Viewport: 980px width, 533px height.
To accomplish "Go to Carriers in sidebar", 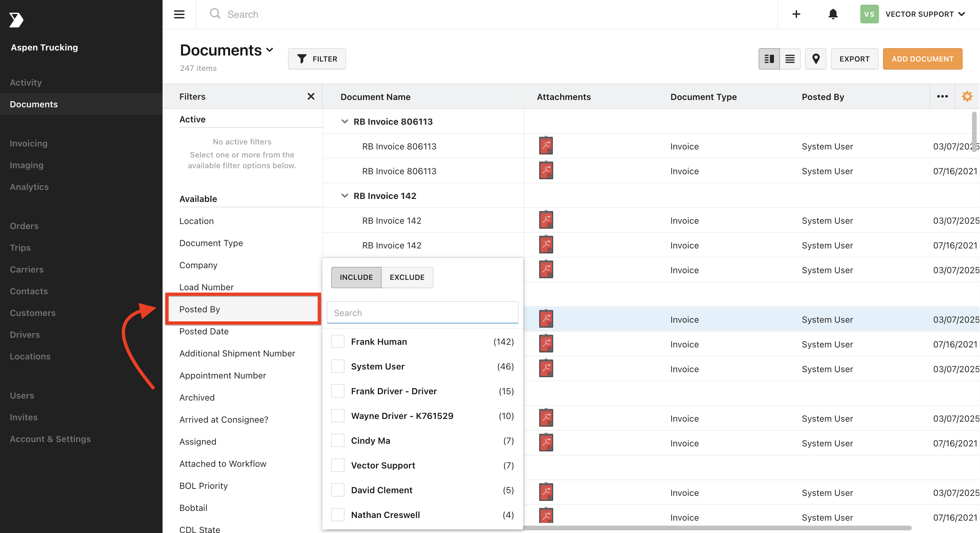I will pyautogui.click(x=27, y=270).
